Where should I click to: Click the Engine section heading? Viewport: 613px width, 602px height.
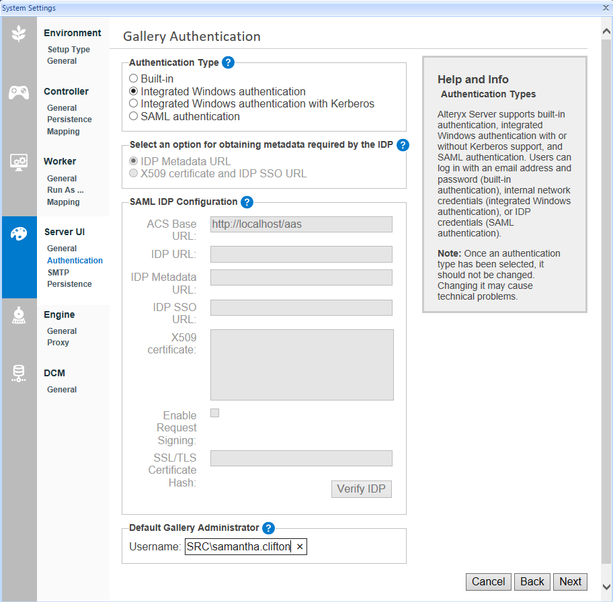[x=59, y=315]
